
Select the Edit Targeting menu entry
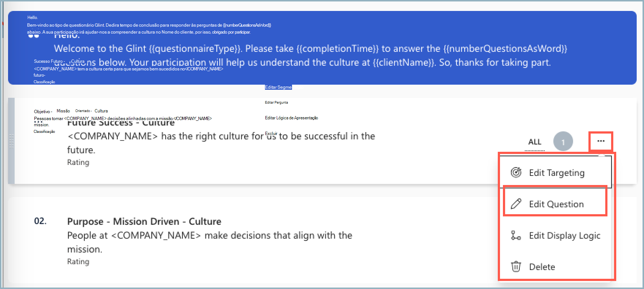pos(556,173)
